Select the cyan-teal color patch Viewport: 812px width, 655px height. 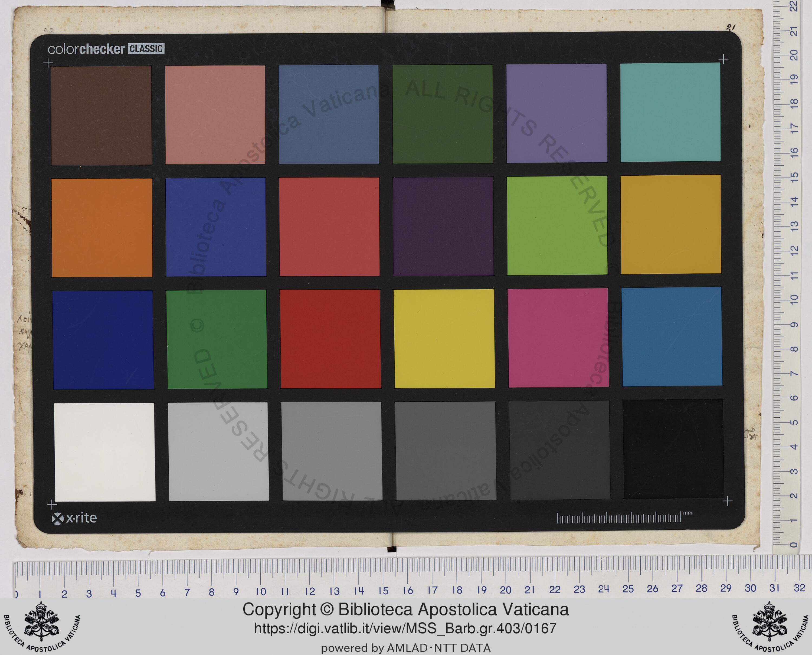pos(670,112)
